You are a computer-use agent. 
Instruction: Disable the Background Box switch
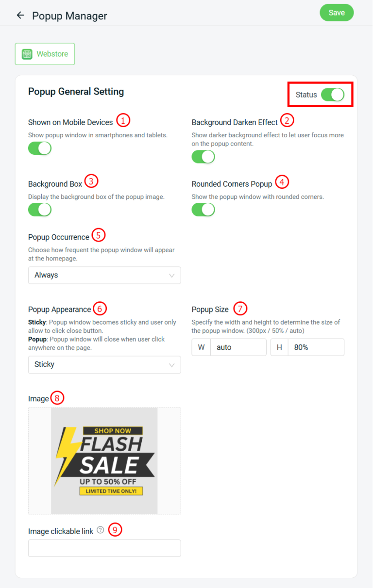(39, 210)
